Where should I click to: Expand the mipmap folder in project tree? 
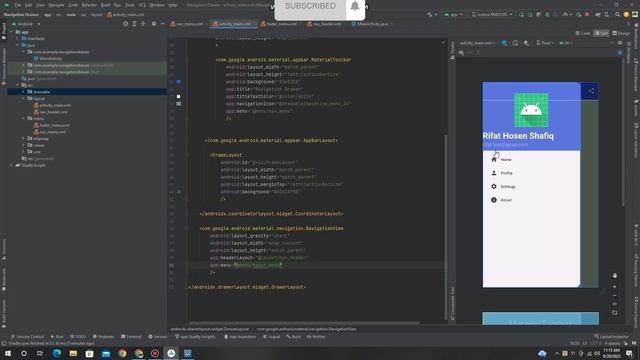[x=23, y=138]
